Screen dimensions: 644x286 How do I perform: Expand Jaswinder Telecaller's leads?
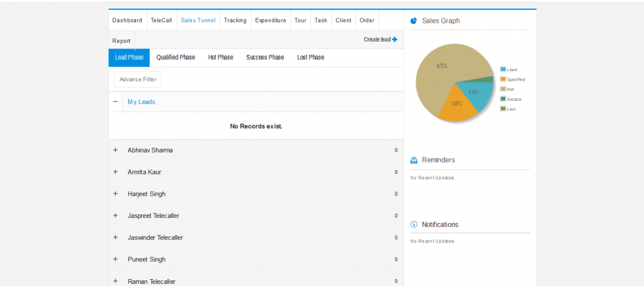(115, 237)
